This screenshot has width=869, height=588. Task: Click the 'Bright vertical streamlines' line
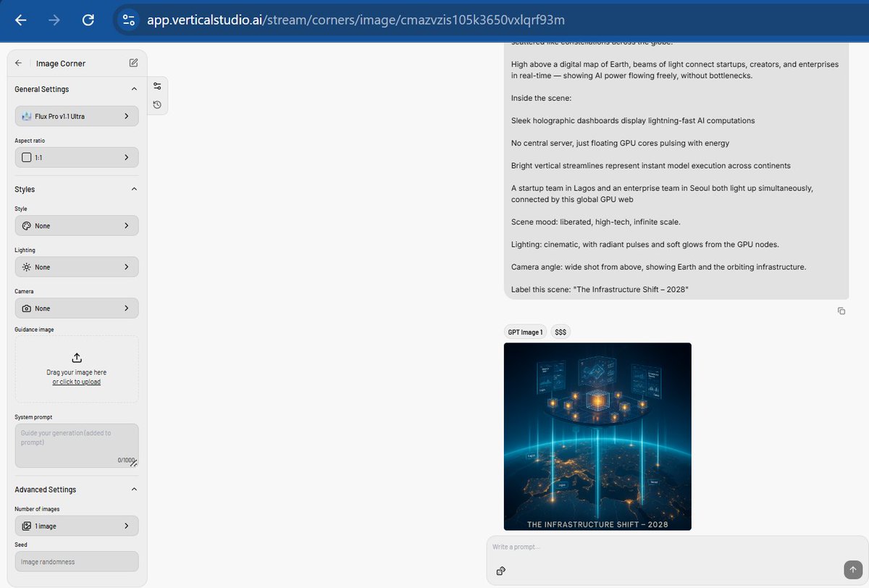[650, 166]
